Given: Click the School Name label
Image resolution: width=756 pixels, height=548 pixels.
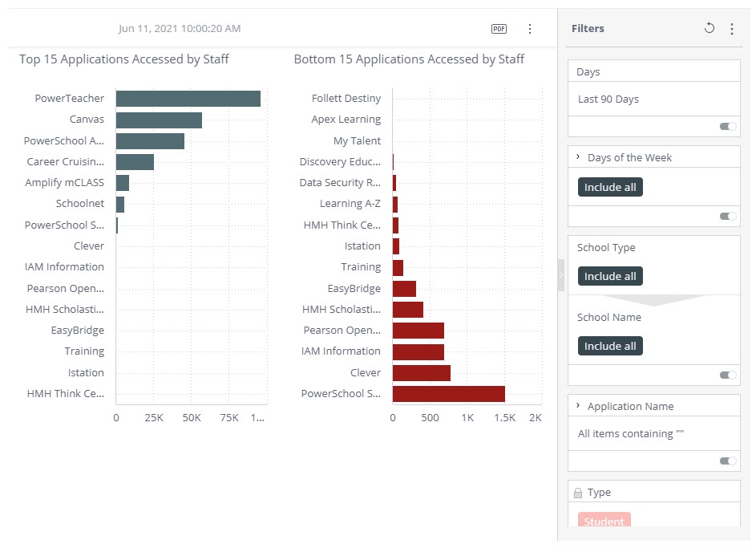Looking at the screenshot, I should [x=609, y=318].
